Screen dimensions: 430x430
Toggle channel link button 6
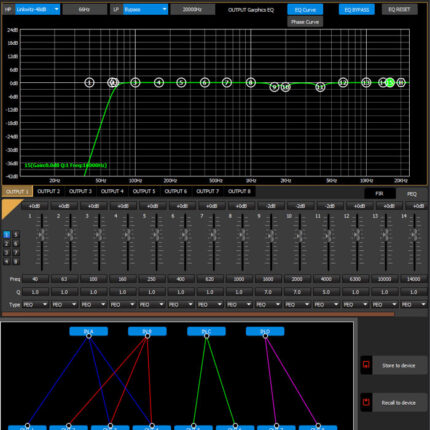coord(15,244)
